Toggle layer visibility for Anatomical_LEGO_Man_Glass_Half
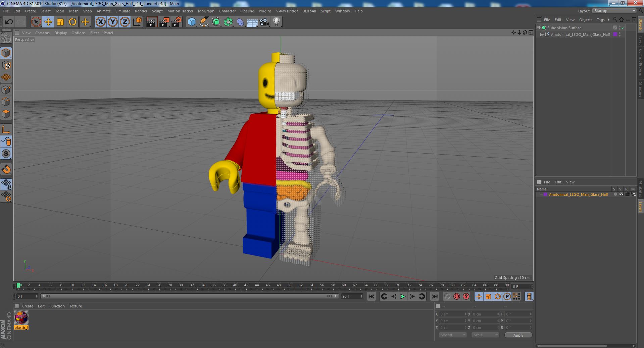644x348 pixels. [x=621, y=194]
